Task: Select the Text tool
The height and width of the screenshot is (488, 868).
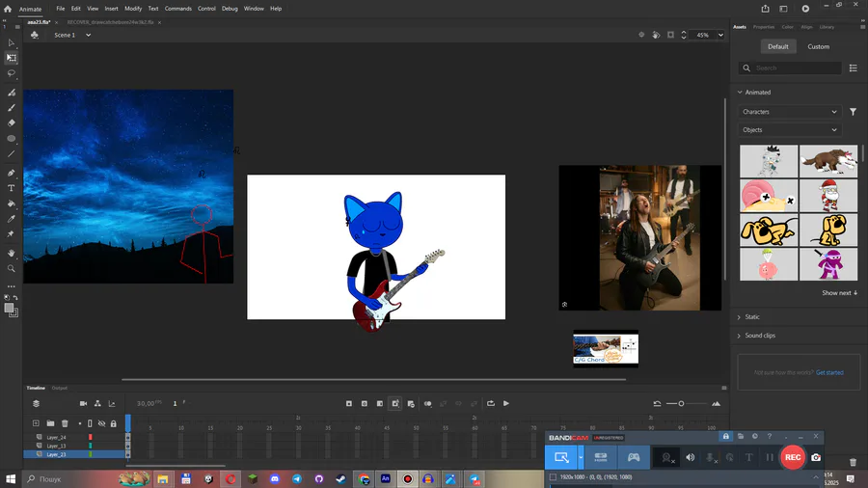Action: (x=11, y=188)
